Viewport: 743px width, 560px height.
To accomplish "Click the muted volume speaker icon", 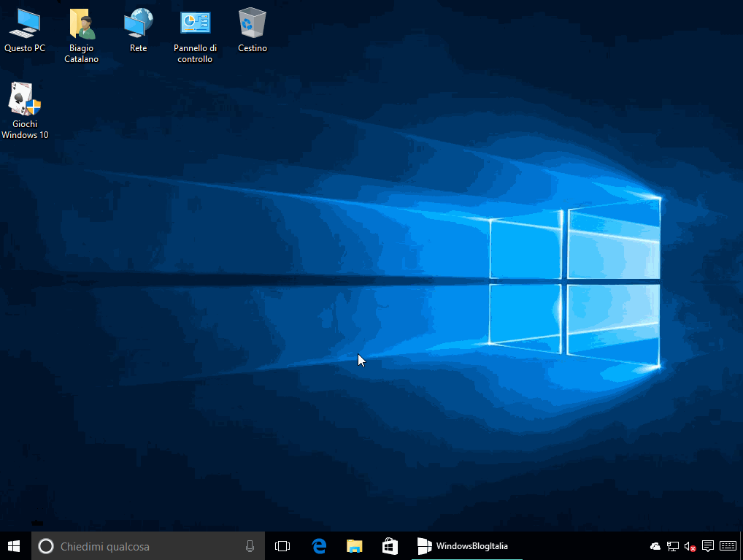I will click(x=690, y=546).
